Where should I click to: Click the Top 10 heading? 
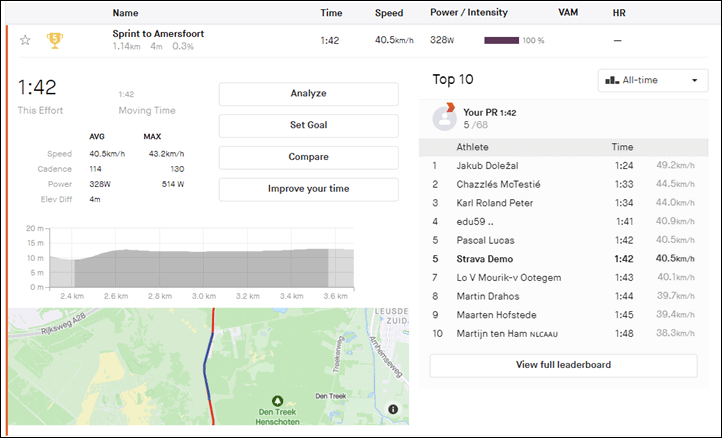(x=453, y=79)
